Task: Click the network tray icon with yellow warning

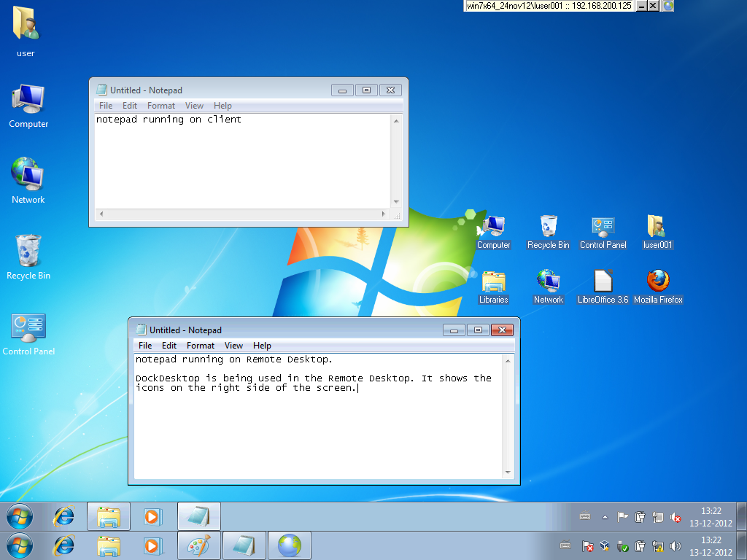Action: [x=657, y=545]
